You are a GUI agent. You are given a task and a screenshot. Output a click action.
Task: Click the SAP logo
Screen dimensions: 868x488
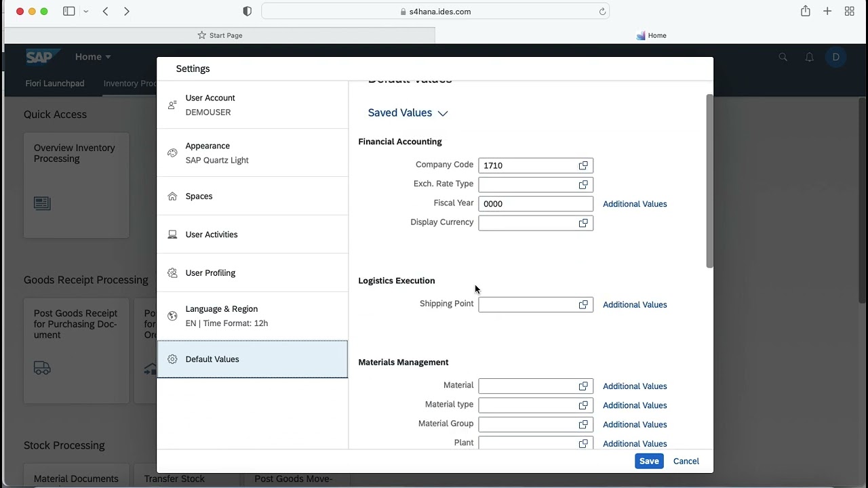[x=42, y=57]
